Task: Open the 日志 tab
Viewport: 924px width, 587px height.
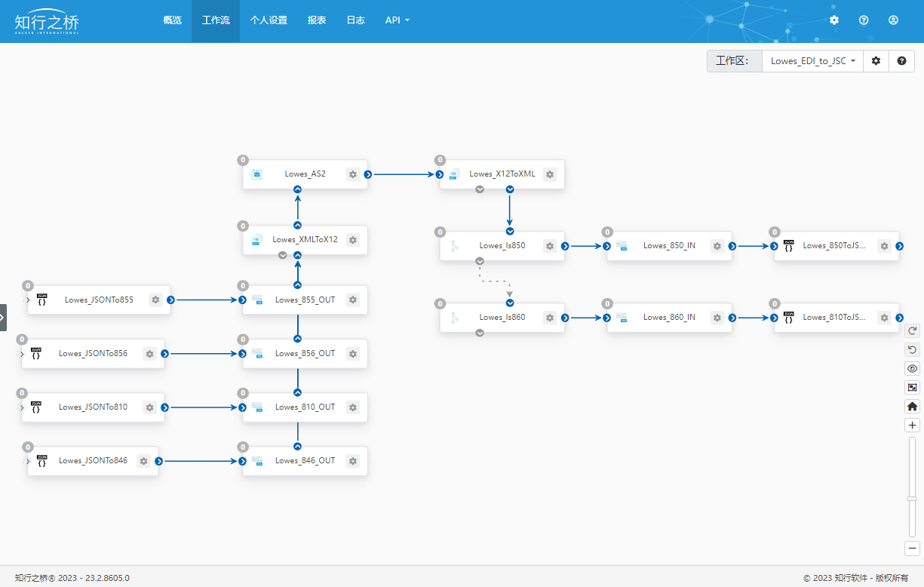Action: point(355,20)
